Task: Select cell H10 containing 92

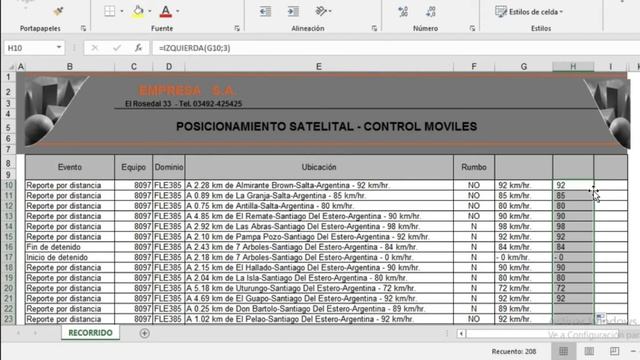Action: 573,185
